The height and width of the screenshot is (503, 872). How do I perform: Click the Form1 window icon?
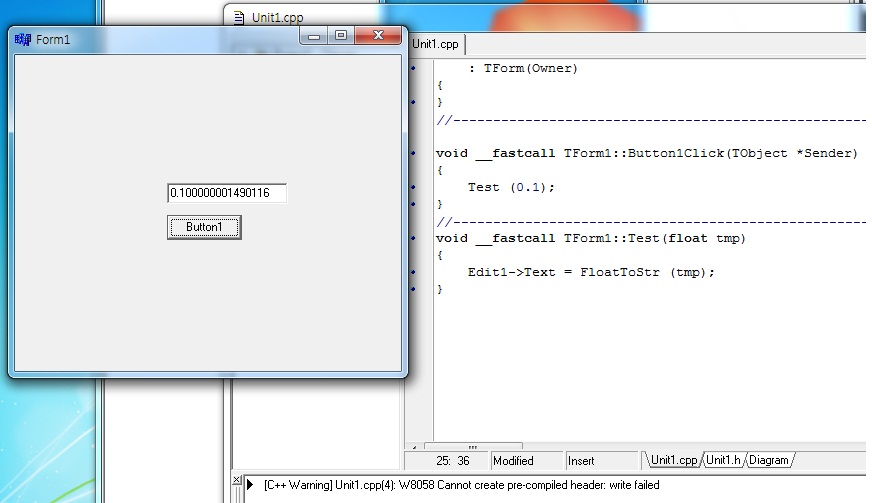[23, 39]
